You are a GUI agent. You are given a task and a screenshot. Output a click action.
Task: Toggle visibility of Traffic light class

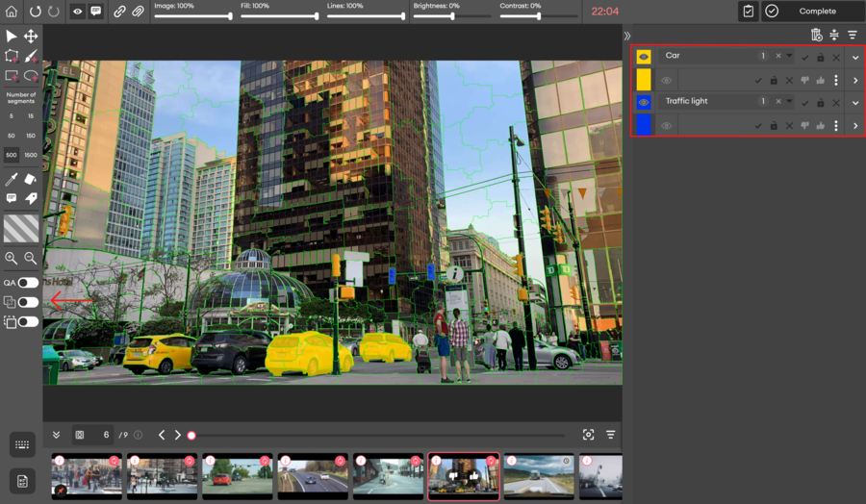(x=644, y=102)
